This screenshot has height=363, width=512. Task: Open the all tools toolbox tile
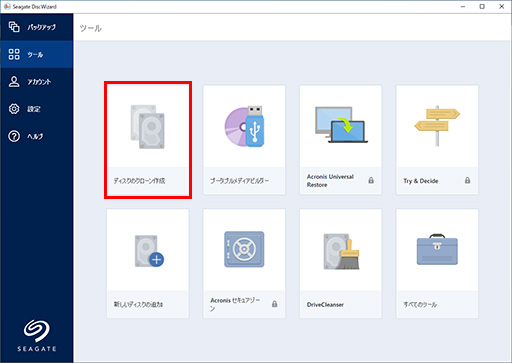(x=437, y=264)
